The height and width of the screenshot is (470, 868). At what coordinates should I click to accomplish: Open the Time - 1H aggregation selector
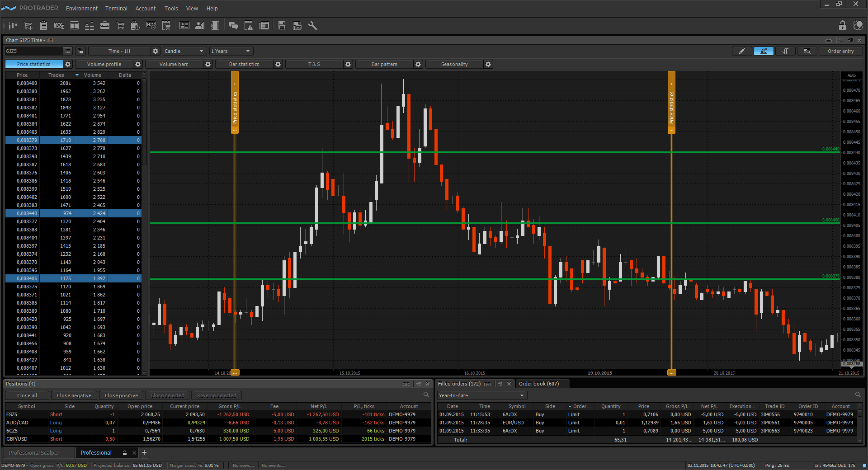[x=119, y=51]
